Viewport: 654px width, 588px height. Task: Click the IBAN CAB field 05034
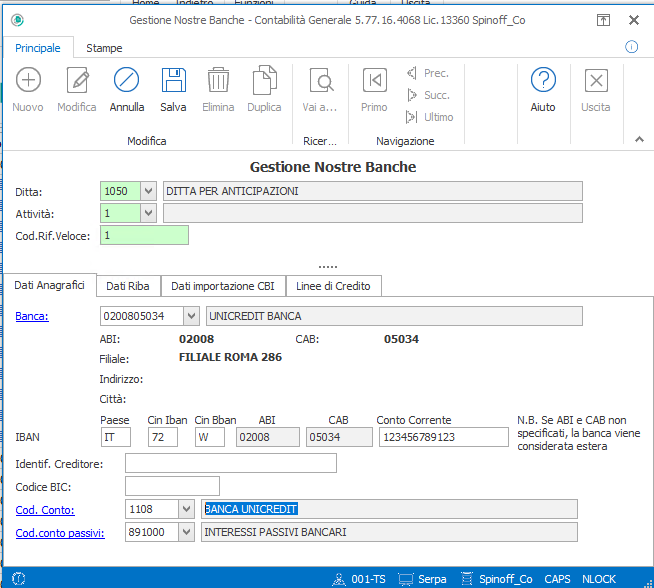[339, 437]
